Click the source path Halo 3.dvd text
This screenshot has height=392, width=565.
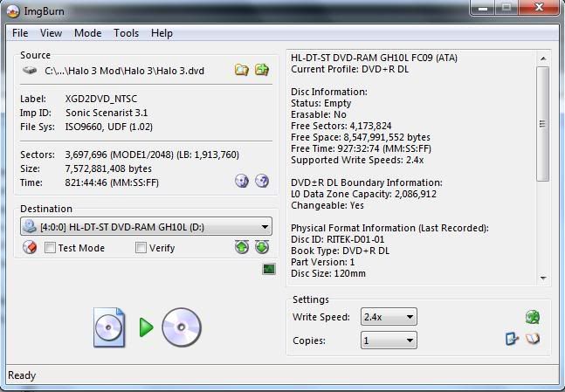(x=124, y=71)
